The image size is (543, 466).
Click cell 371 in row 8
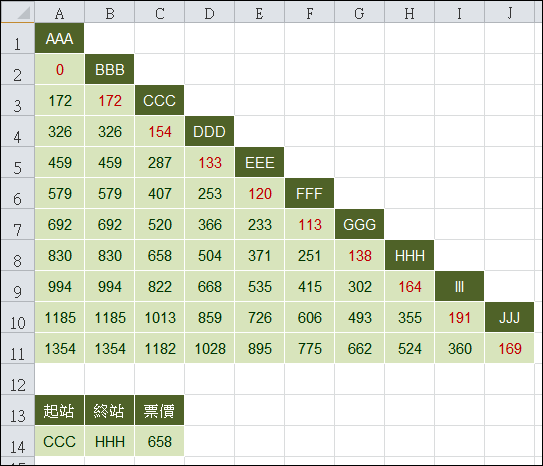click(x=259, y=255)
